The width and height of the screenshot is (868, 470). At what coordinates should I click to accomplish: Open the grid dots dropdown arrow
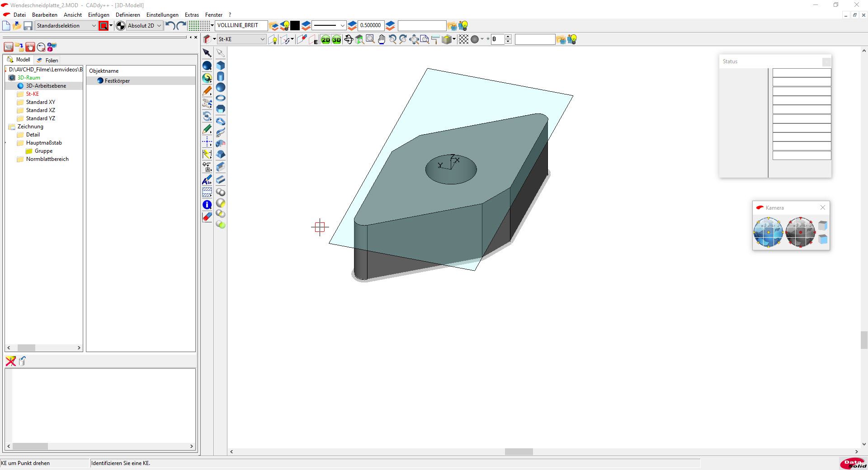tap(212, 26)
